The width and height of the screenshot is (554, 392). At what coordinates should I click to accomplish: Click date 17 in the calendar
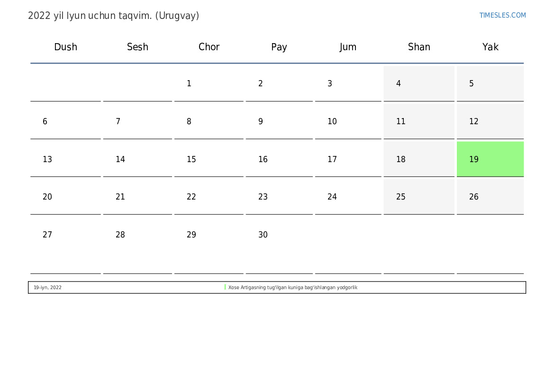[x=332, y=159]
